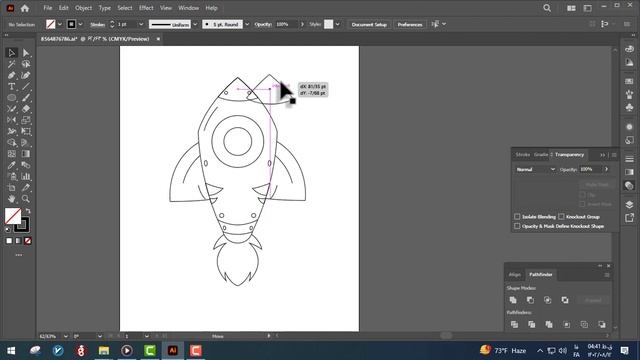
Task: Activate the Type tool
Action: pos(11,87)
